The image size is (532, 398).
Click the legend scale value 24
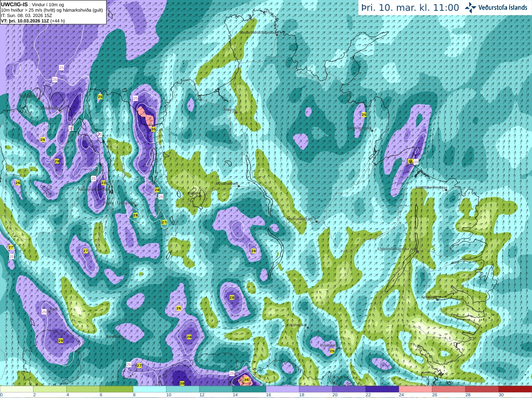(401, 395)
